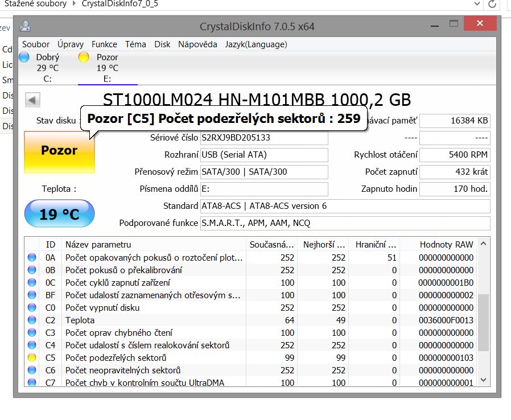511x420 pixels.
Task: Click the refresh icon in the Explorer address bar
Action: pos(492,4)
